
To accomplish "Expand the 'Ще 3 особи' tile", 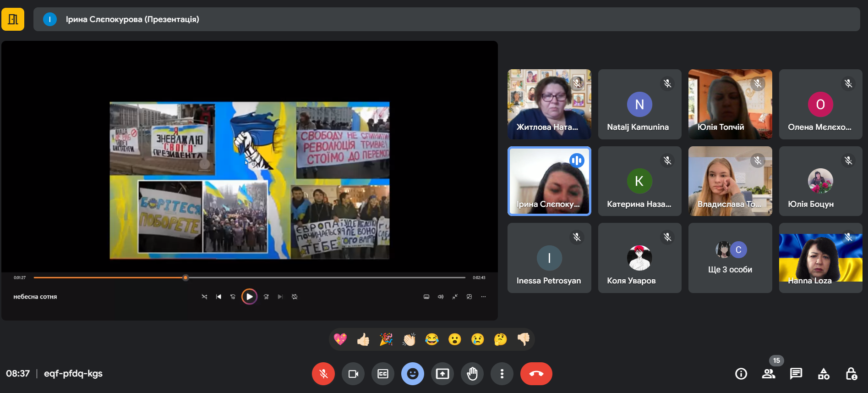I will click(730, 258).
